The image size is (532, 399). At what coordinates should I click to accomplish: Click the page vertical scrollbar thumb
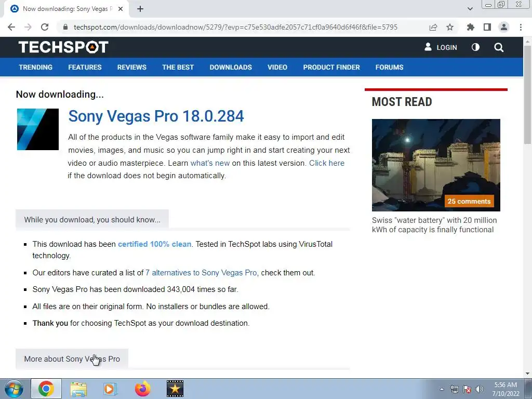(x=527, y=95)
